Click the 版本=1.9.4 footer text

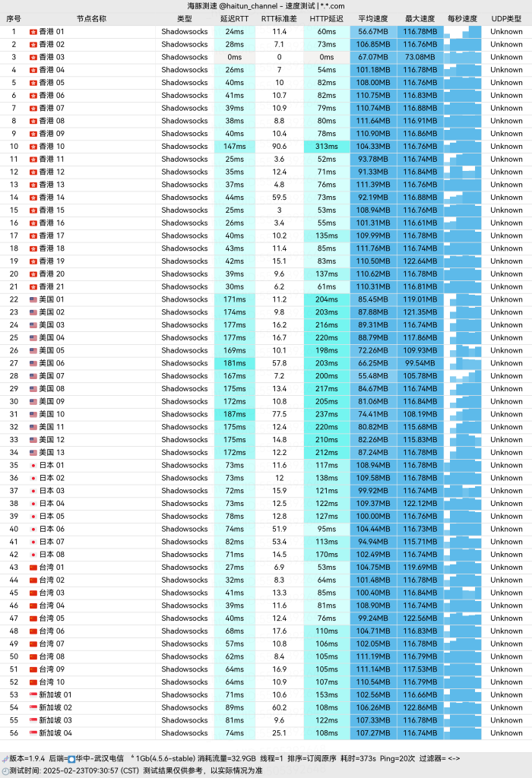pos(27,759)
